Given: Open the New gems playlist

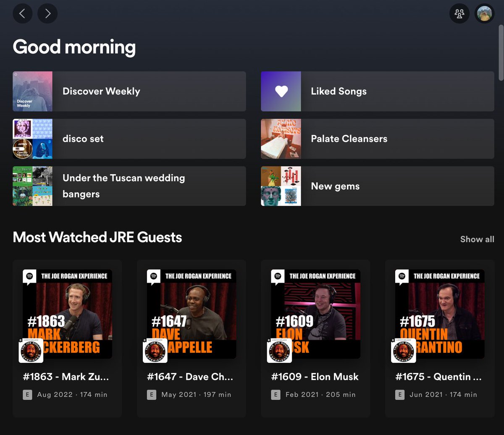Looking at the screenshot, I should (x=377, y=186).
